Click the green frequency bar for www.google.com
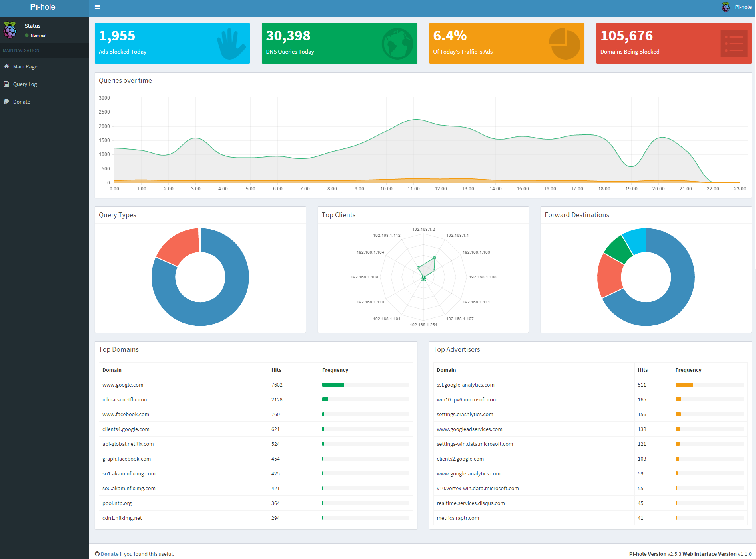 tap(333, 385)
